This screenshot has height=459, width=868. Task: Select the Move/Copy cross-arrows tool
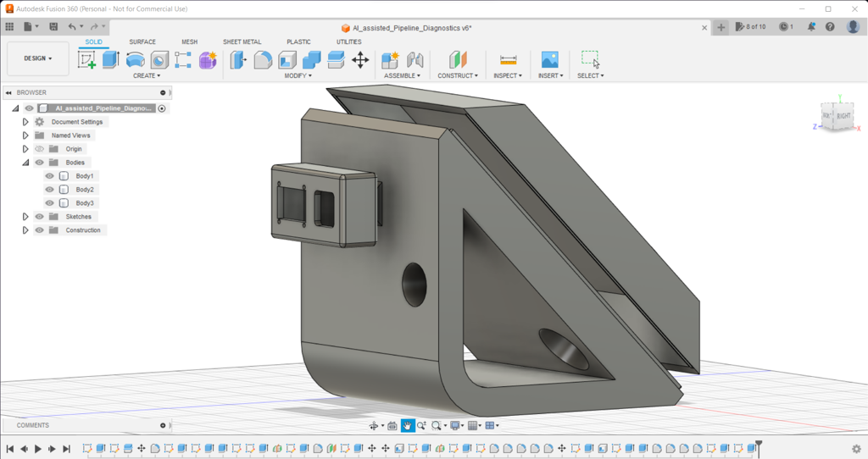pyautogui.click(x=360, y=59)
